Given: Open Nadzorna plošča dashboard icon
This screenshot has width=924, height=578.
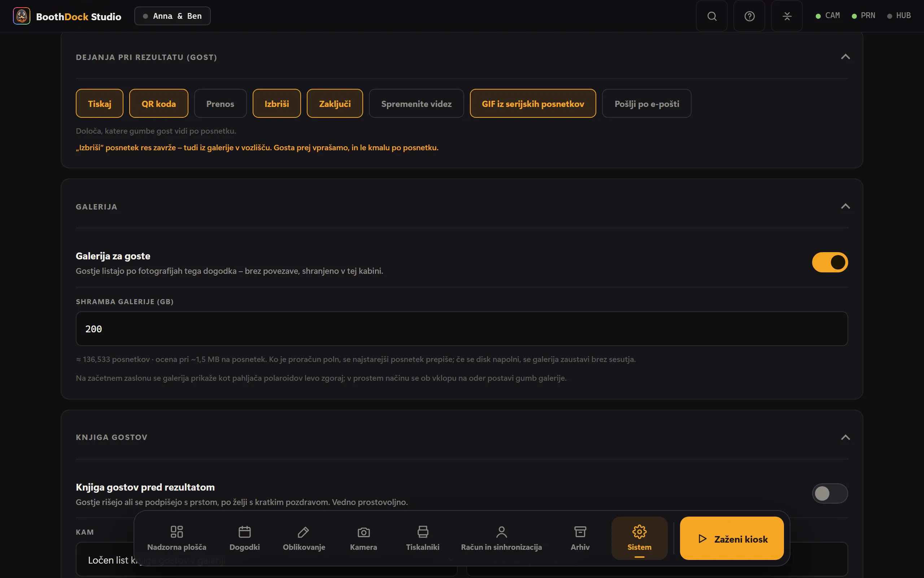Looking at the screenshot, I should [177, 538].
